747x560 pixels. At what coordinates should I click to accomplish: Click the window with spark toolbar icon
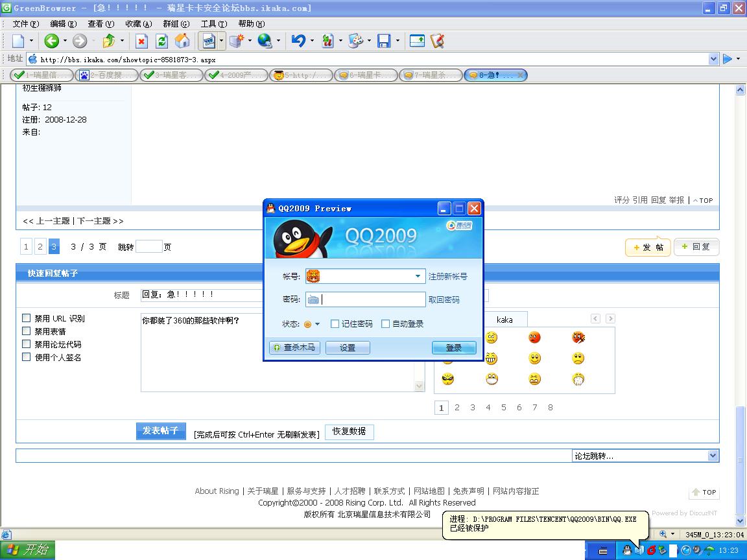coord(237,41)
